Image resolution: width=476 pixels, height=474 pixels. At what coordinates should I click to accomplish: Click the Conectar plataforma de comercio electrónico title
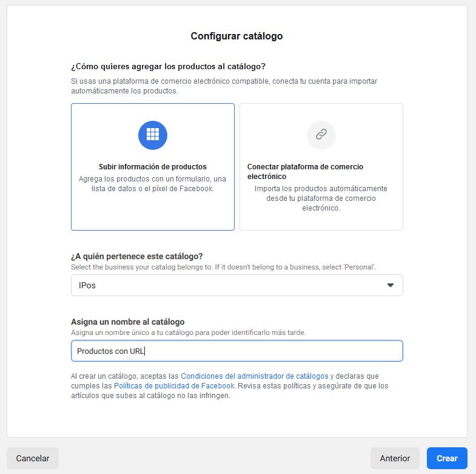point(305,172)
